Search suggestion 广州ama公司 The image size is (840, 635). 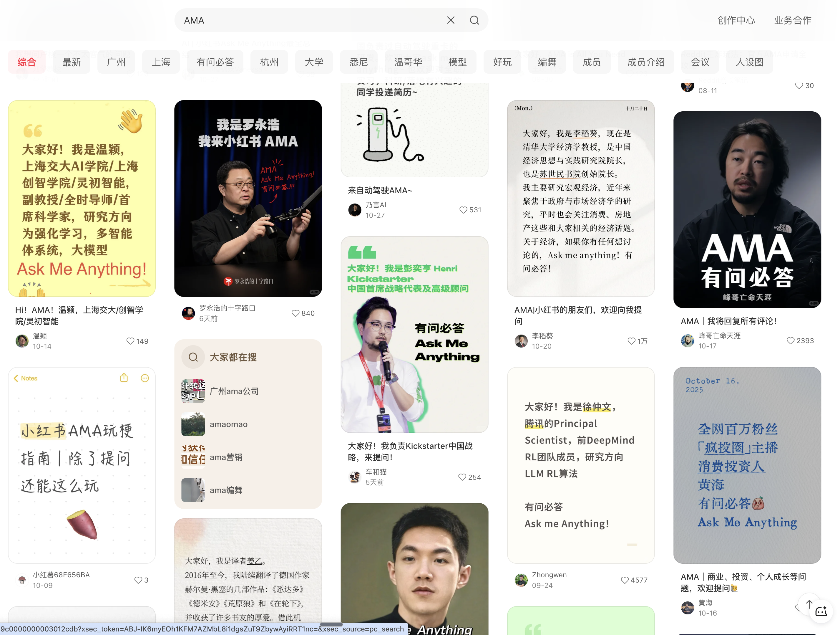click(x=234, y=391)
